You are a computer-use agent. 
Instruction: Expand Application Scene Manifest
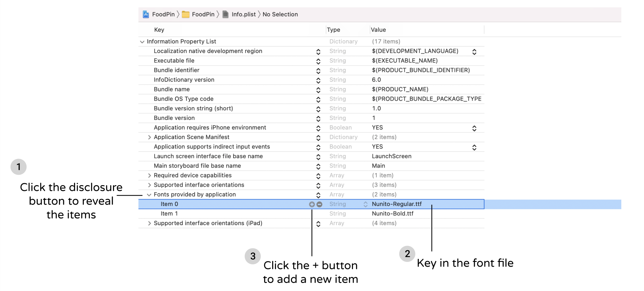(x=149, y=137)
